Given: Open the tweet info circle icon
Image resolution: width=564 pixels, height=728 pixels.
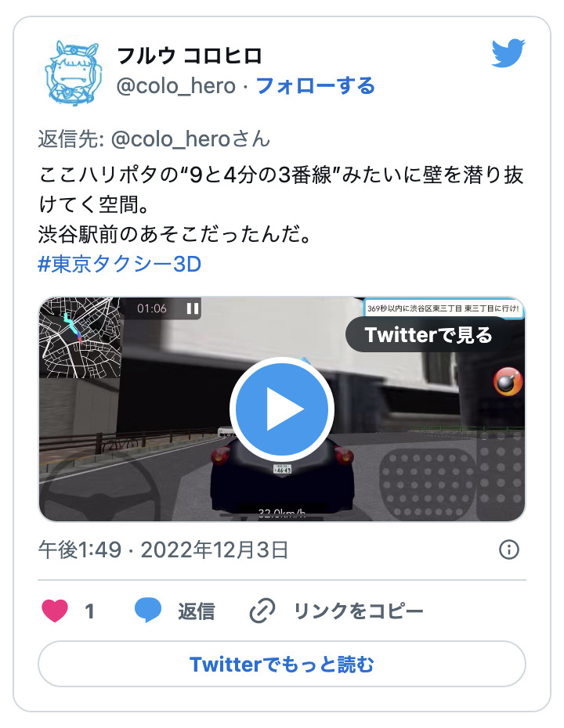Looking at the screenshot, I should point(508,550).
